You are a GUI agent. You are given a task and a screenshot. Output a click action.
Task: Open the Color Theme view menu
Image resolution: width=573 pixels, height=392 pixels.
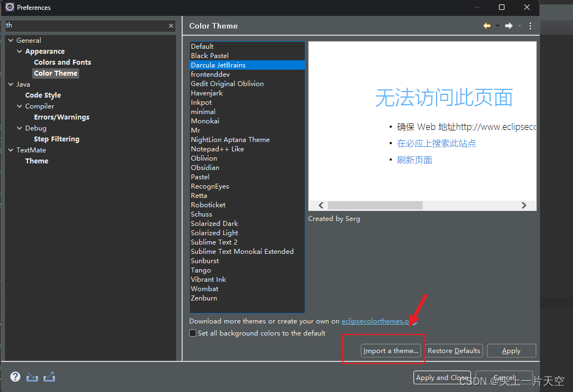click(x=530, y=26)
